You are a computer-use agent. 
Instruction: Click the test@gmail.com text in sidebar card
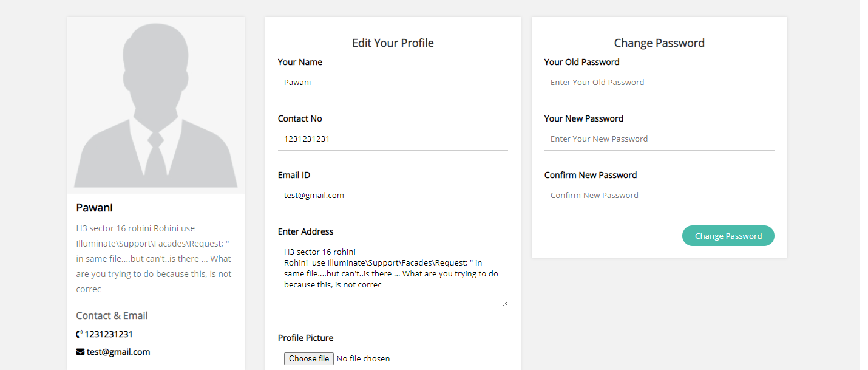[118, 352]
